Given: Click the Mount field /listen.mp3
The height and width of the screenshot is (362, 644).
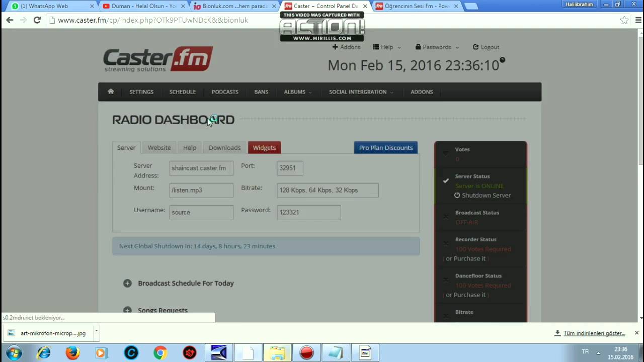Looking at the screenshot, I should click(x=201, y=190).
